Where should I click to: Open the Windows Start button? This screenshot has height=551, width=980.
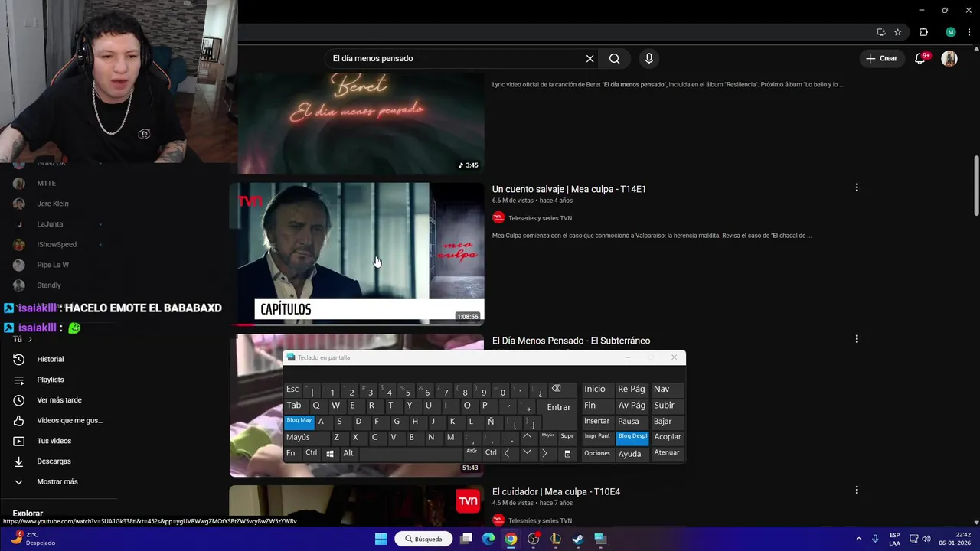coord(381,539)
